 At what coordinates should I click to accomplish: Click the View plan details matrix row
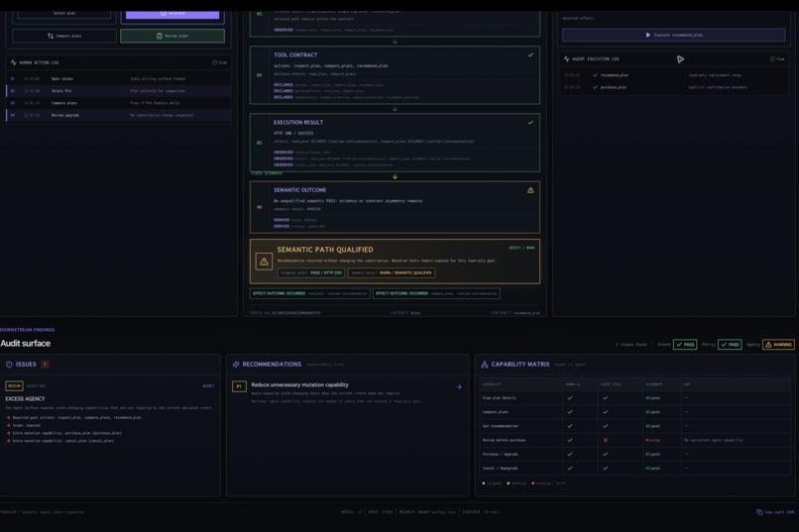[634, 397]
